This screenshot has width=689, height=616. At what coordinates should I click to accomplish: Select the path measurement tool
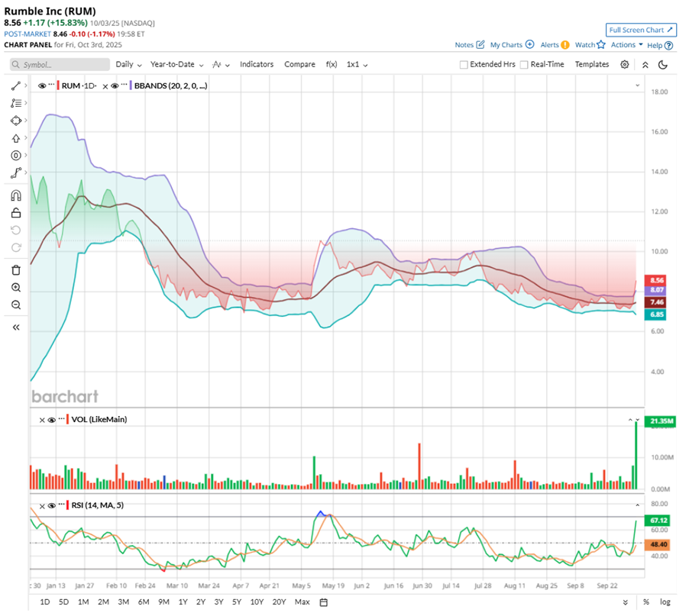(x=16, y=173)
